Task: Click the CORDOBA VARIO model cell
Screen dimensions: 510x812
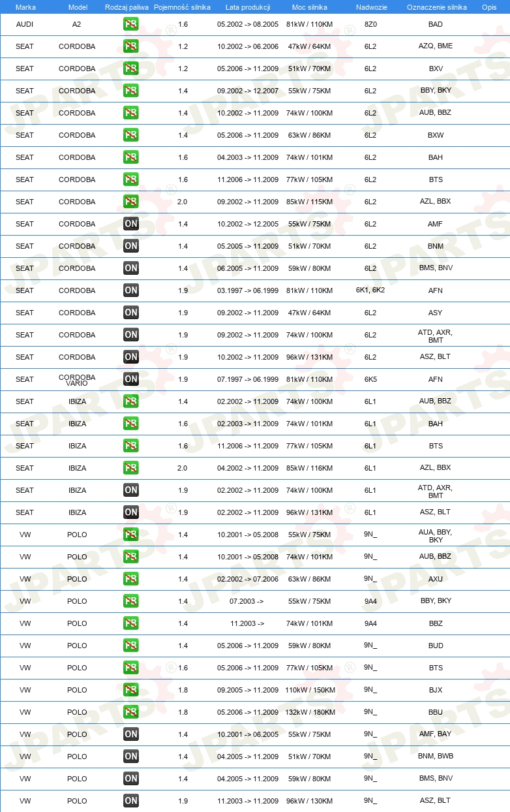Action: point(77,380)
